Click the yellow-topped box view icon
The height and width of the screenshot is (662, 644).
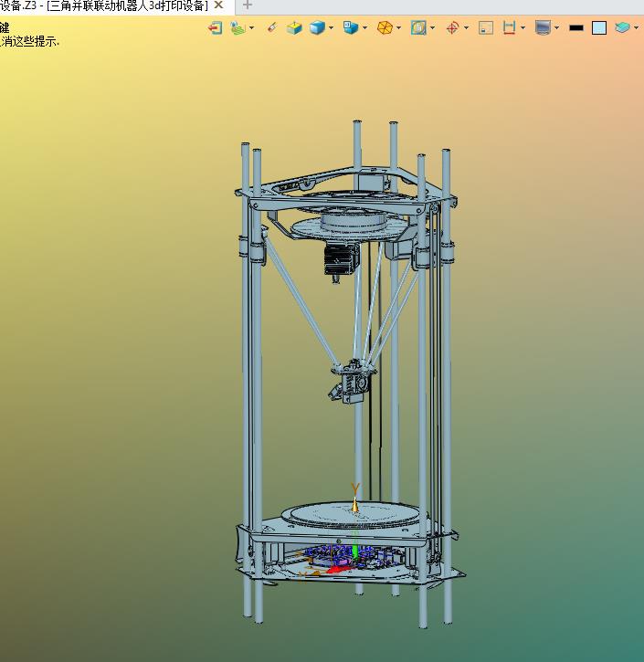pyautogui.click(x=294, y=27)
